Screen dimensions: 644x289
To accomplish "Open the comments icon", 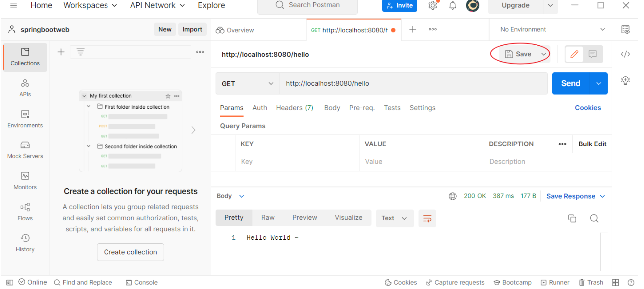I will coord(592,54).
